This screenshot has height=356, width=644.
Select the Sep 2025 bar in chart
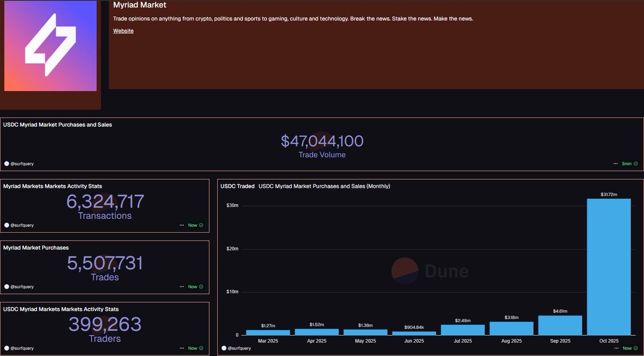560,325
